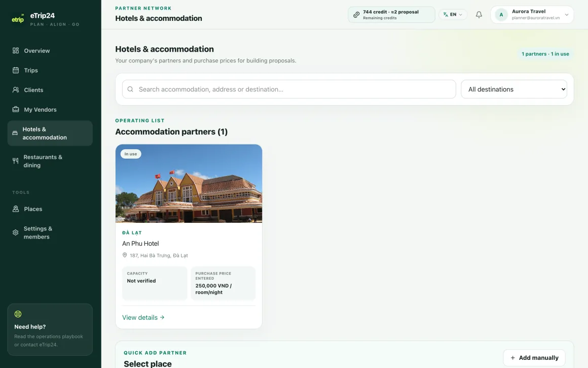Open the Overview menu item

(50, 51)
